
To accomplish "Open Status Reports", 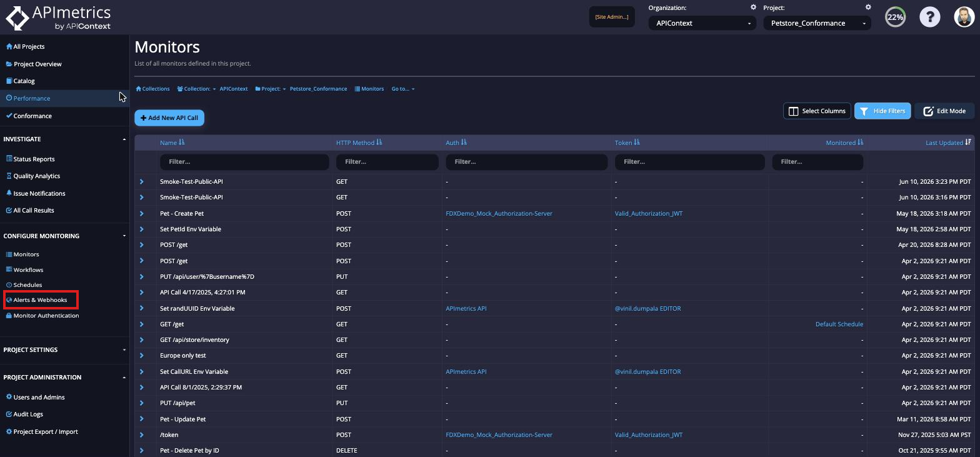I will click(x=30, y=159).
